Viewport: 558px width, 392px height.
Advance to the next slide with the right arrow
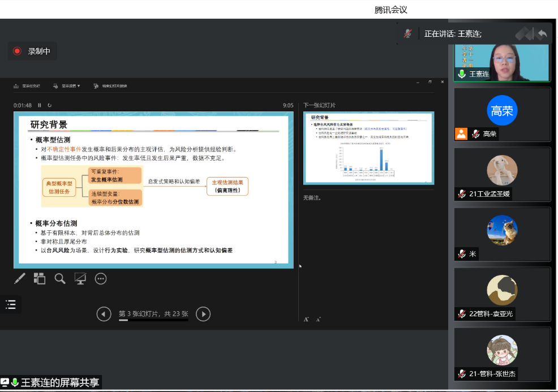[x=203, y=314]
